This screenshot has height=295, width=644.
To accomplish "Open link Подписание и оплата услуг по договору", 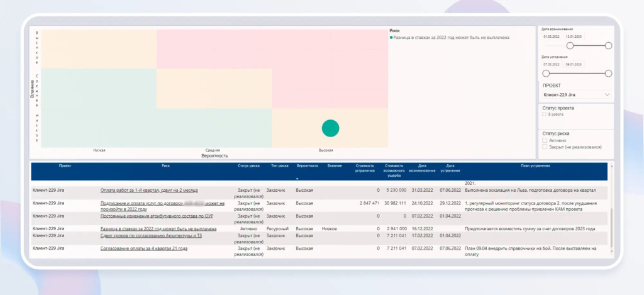I will click(163, 206).
